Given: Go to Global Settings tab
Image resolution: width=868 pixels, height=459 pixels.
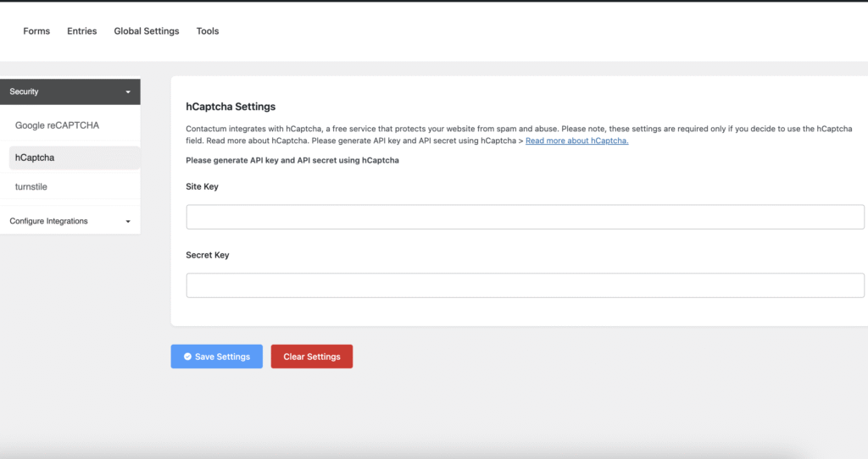Looking at the screenshot, I should pyautogui.click(x=147, y=31).
